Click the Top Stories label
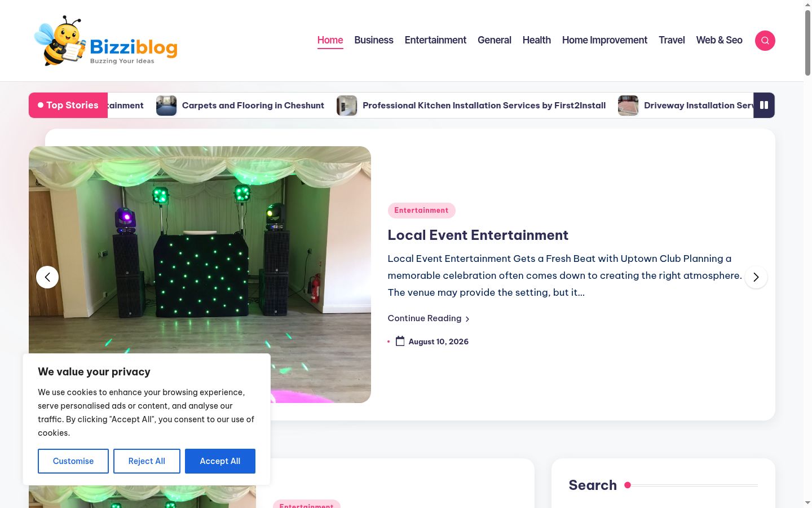 (x=68, y=106)
